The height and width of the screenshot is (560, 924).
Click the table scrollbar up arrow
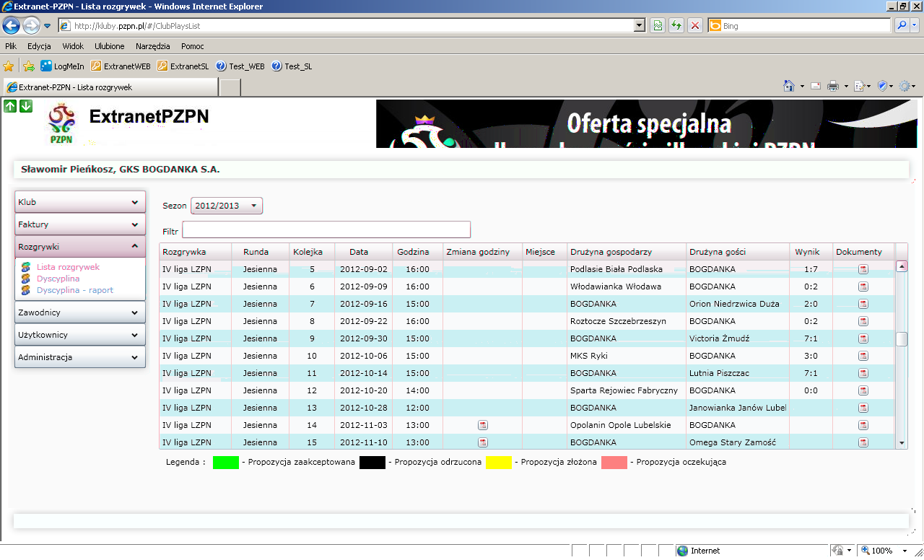point(902,266)
